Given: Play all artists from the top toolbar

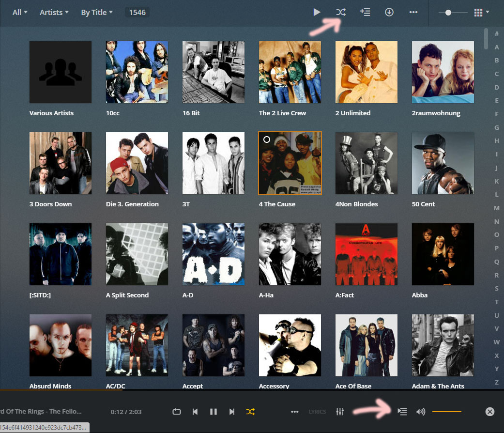Looking at the screenshot, I should point(317,12).
